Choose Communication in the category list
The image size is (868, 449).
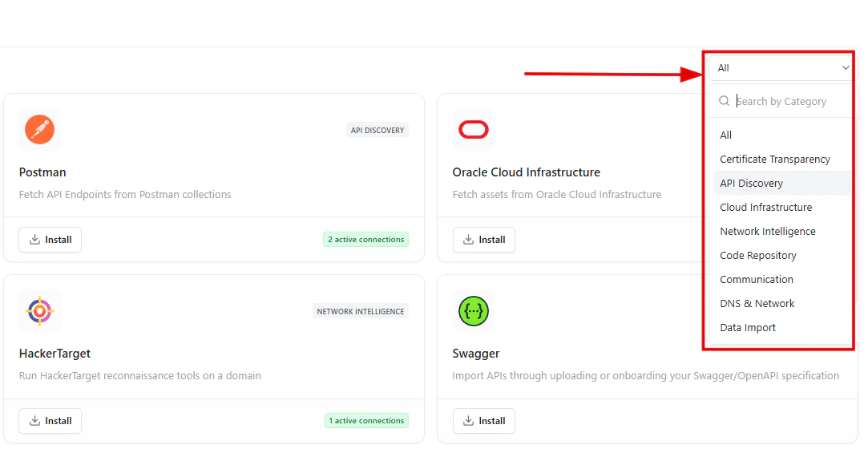pos(782,280)
